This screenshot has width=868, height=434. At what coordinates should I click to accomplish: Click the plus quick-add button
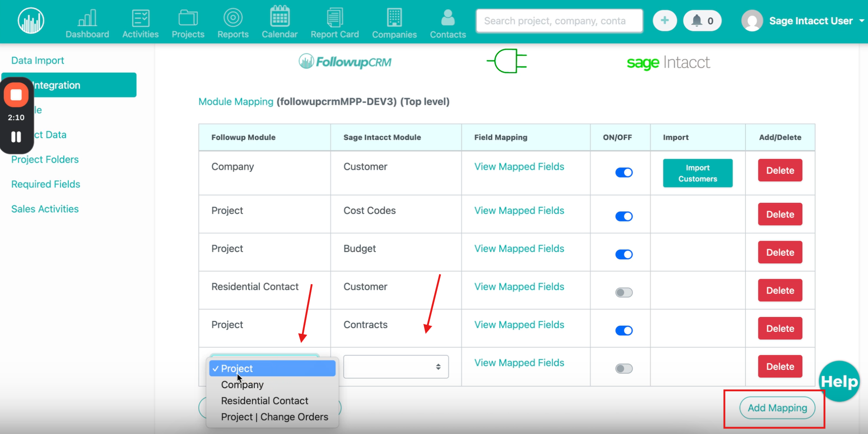coord(664,20)
